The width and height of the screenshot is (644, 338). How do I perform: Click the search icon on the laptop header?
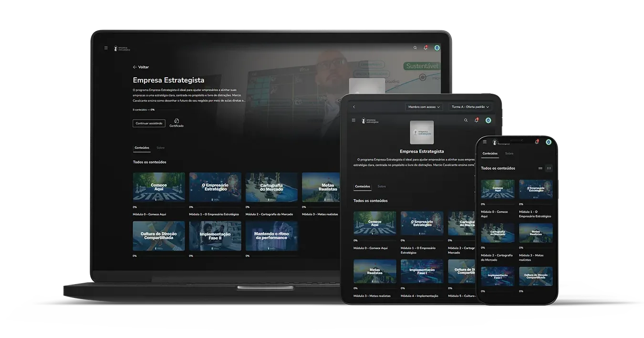pos(415,48)
